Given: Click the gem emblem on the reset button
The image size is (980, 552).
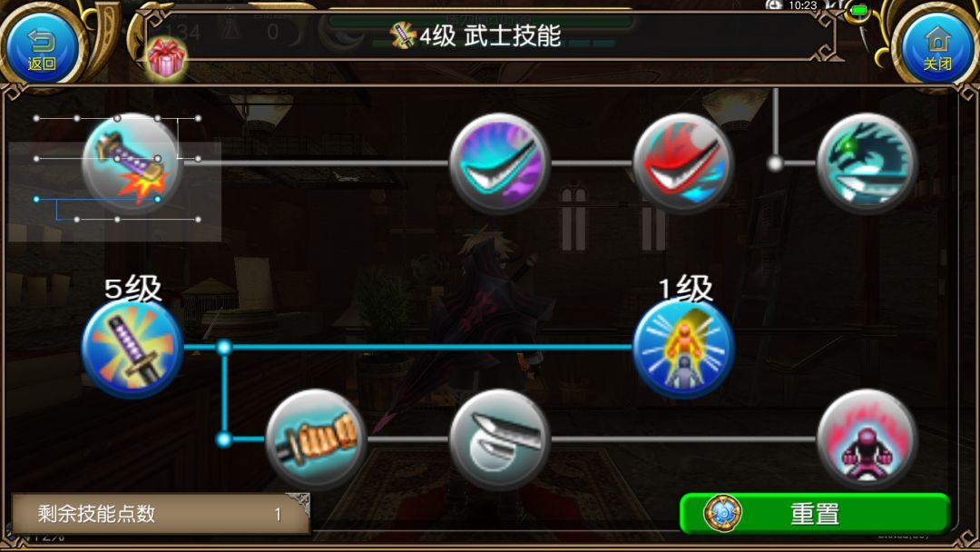Looking at the screenshot, I should 723,513.
